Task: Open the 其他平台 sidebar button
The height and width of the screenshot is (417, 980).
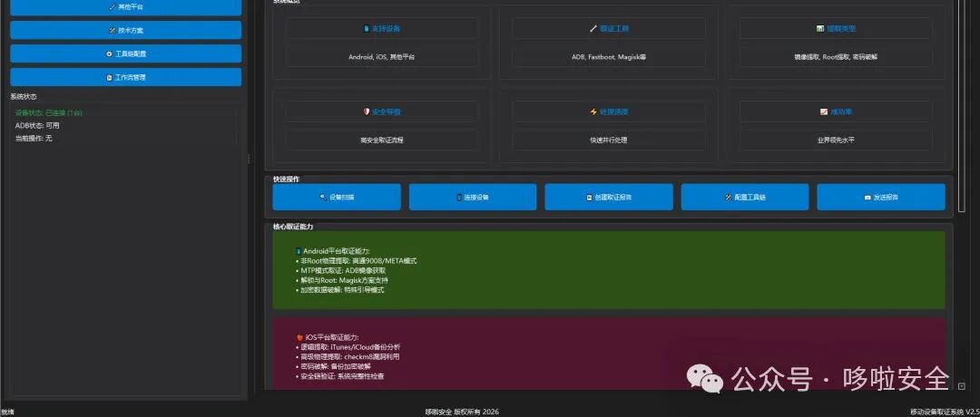Action: pos(125,7)
